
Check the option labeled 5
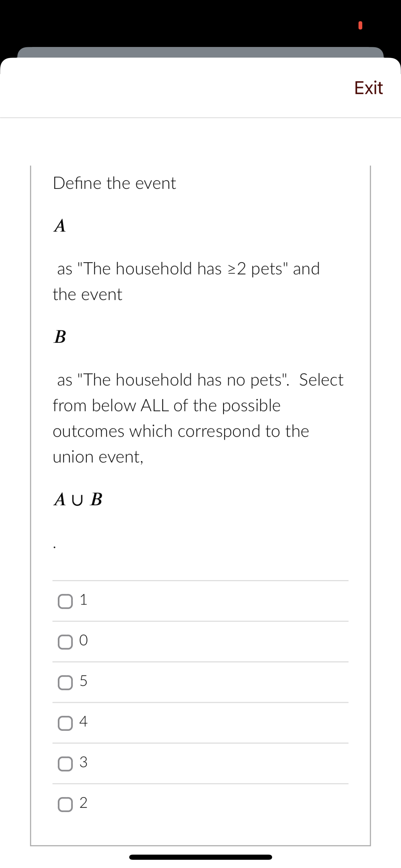(x=64, y=681)
